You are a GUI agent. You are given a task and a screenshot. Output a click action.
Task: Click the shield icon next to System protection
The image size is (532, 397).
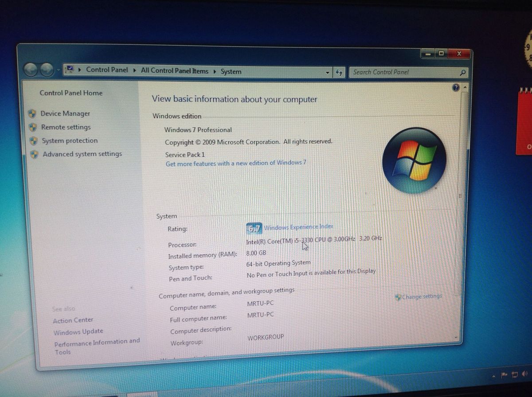(x=34, y=141)
